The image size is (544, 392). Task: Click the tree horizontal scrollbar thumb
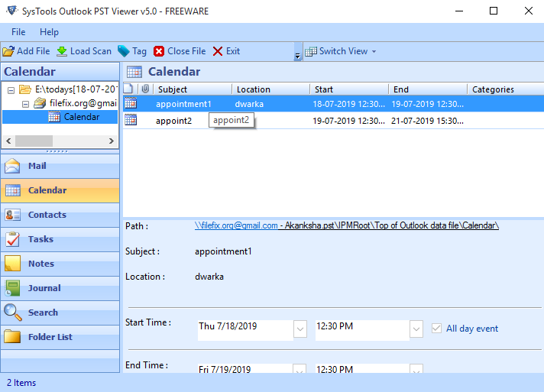click(34, 141)
